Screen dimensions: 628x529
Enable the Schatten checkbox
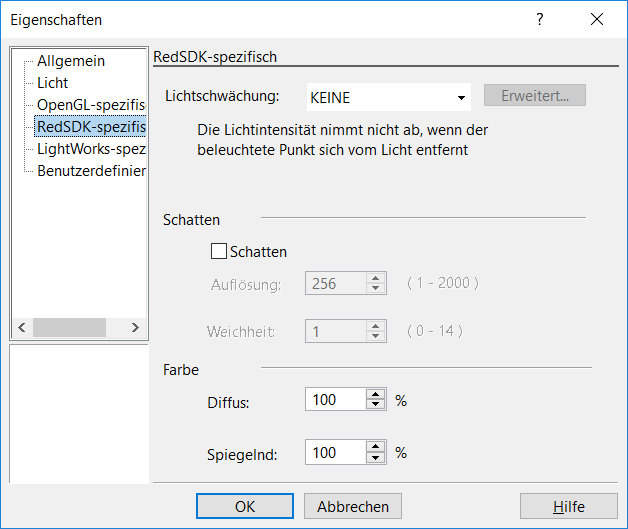pyautogui.click(x=219, y=251)
